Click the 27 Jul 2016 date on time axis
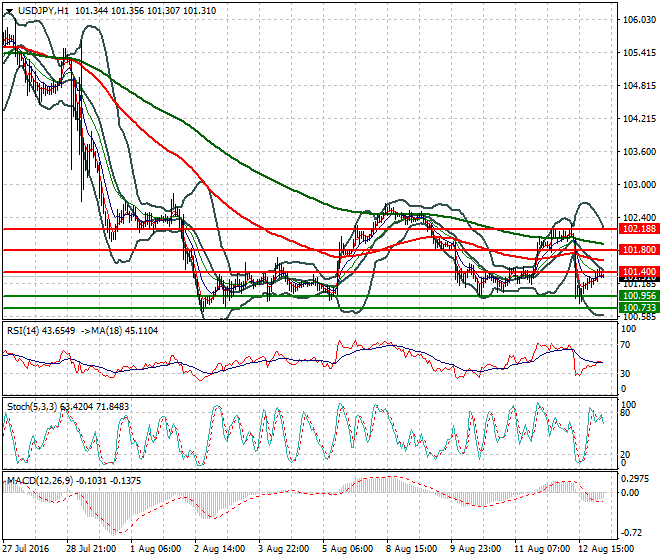Image resolution: width=660 pixels, height=560 pixels. [x=25, y=550]
